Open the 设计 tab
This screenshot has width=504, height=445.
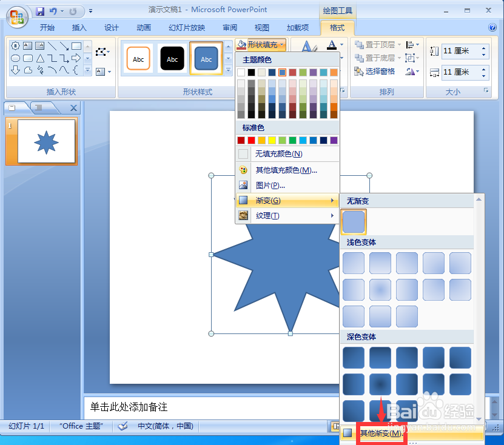pyautogui.click(x=111, y=28)
